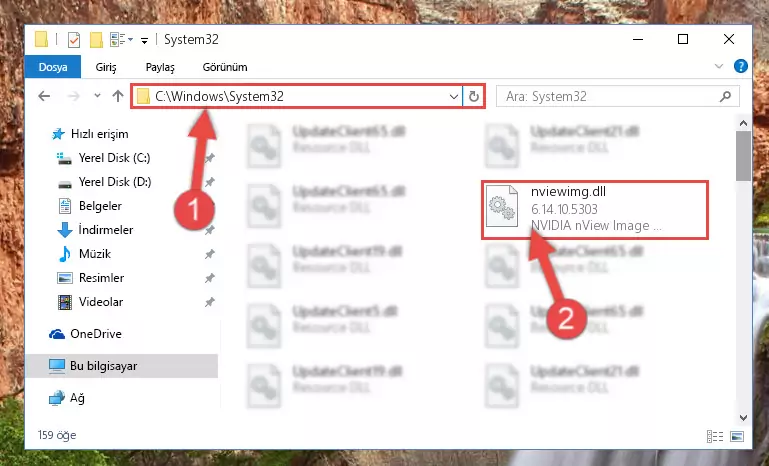The image size is (769, 466).
Task: Select the nviewimg.dll file
Action: (595, 210)
